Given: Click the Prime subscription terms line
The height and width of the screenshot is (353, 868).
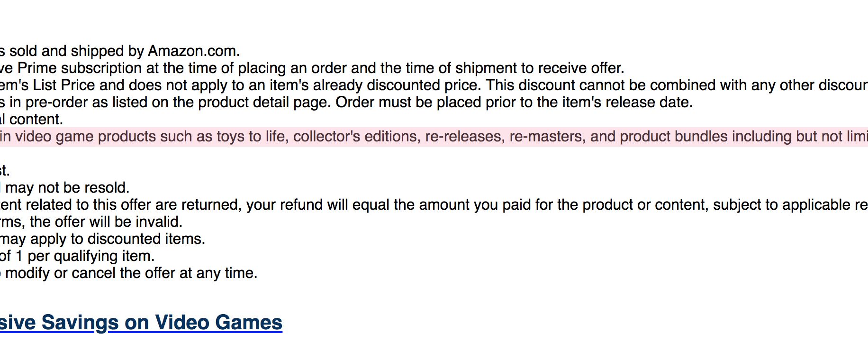Looking at the screenshot, I should pyautogui.click(x=312, y=68).
